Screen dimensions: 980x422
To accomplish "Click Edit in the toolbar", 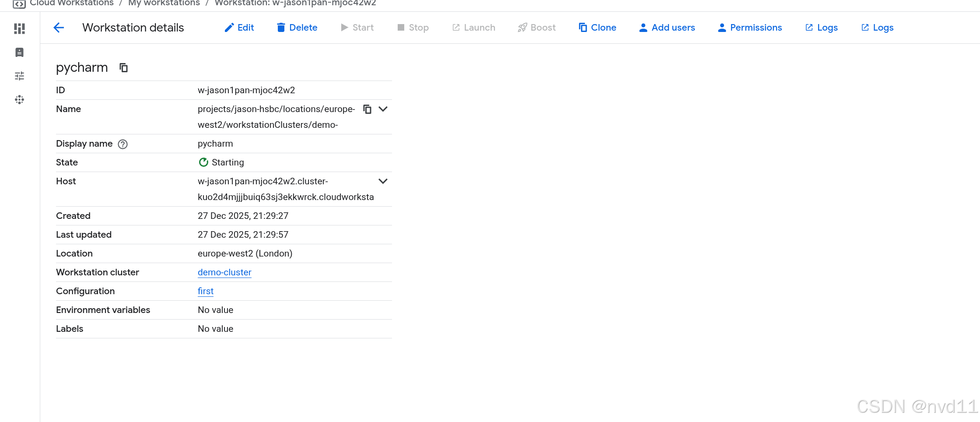I will (x=239, y=28).
